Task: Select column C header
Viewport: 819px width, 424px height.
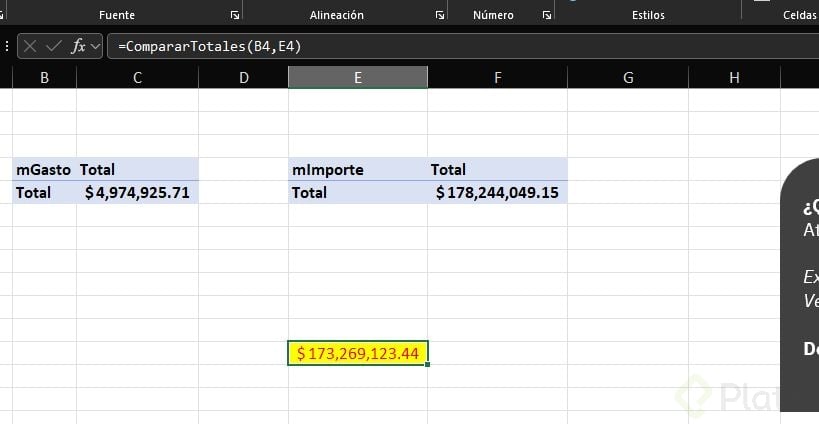Action: (x=137, y=78)
